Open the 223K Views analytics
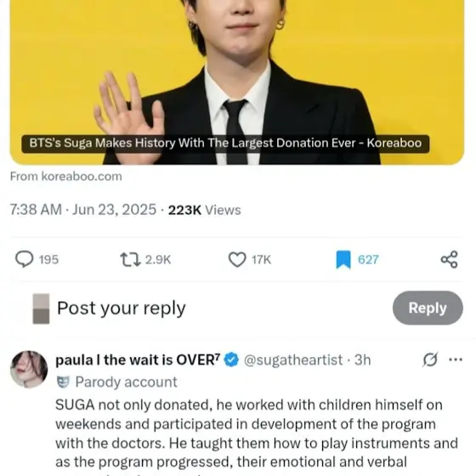This screenshot has height=476, width=476. pyautogui.click(x=205, y=210)
